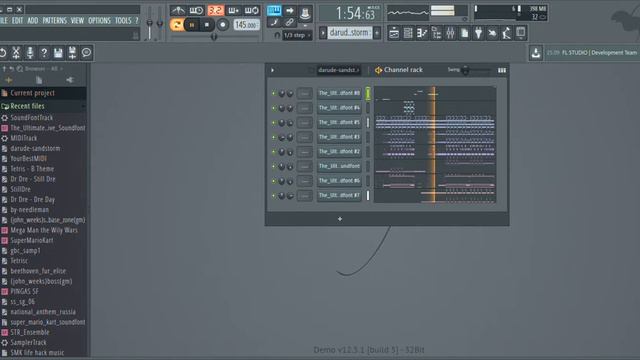Click the song position slider under transport

coord(215,37)
